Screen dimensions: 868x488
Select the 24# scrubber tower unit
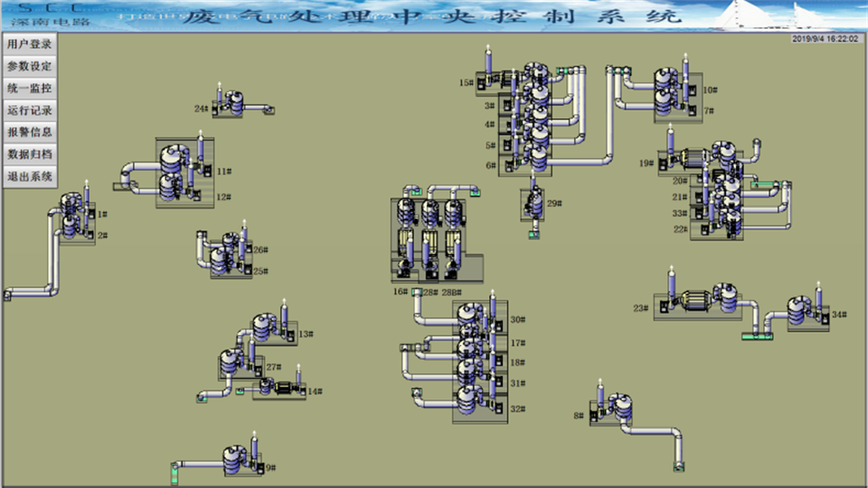point(232,103)
